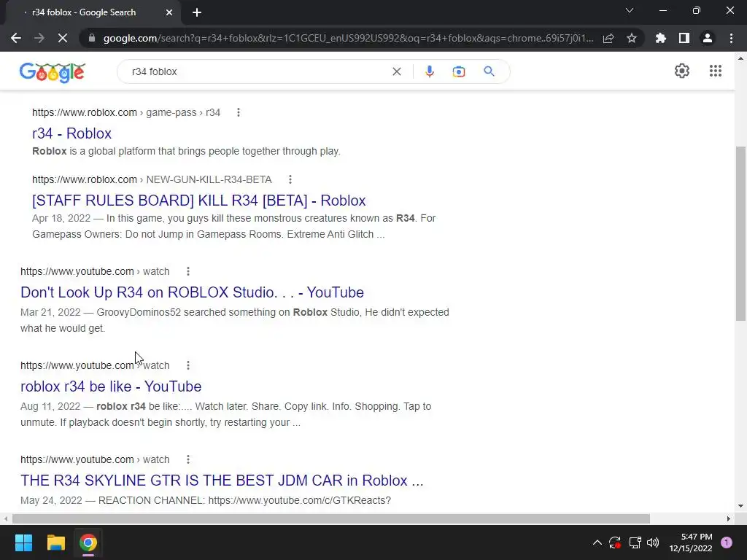
Task: Share this page via address bar icon
Action: (x=608, y=38)
